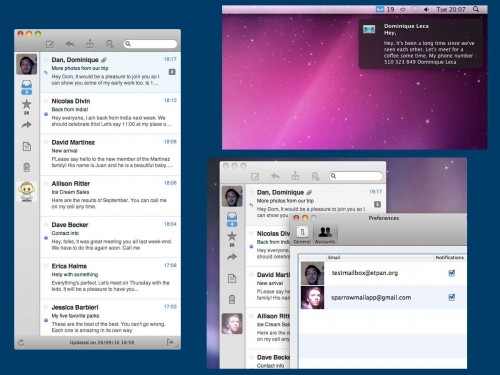Open trash icon in left window sidebar

click(27, 167)
